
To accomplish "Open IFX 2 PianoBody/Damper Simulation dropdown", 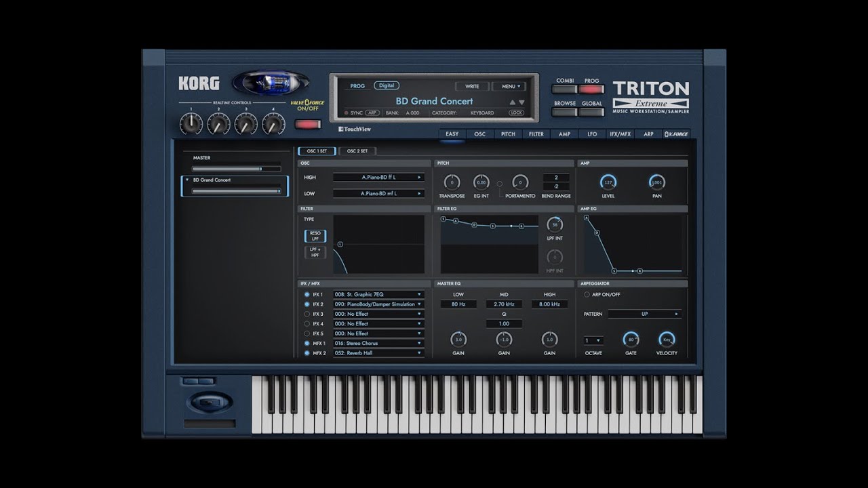I will [378, 304].
